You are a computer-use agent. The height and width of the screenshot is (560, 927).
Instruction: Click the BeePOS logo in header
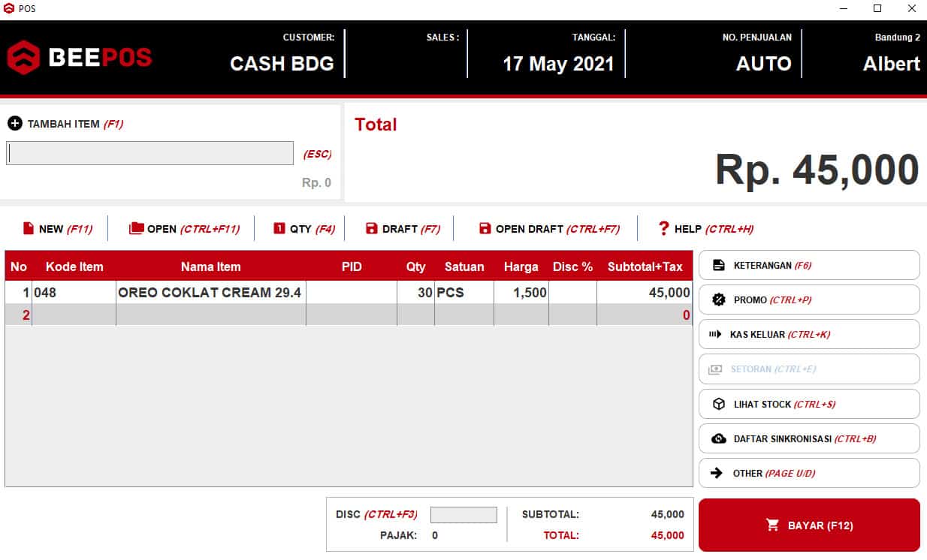(79, 57)
